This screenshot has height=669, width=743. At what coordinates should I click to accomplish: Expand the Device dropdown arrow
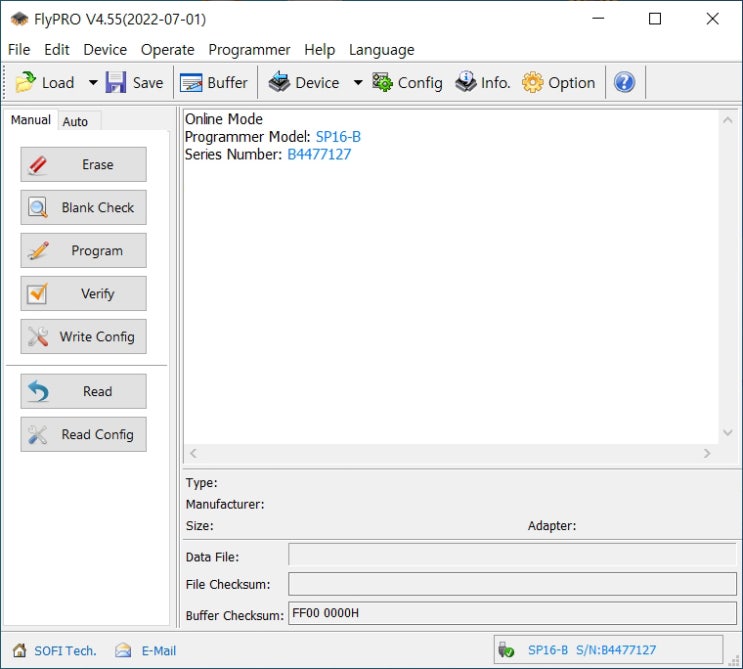(x=358, y=83)
